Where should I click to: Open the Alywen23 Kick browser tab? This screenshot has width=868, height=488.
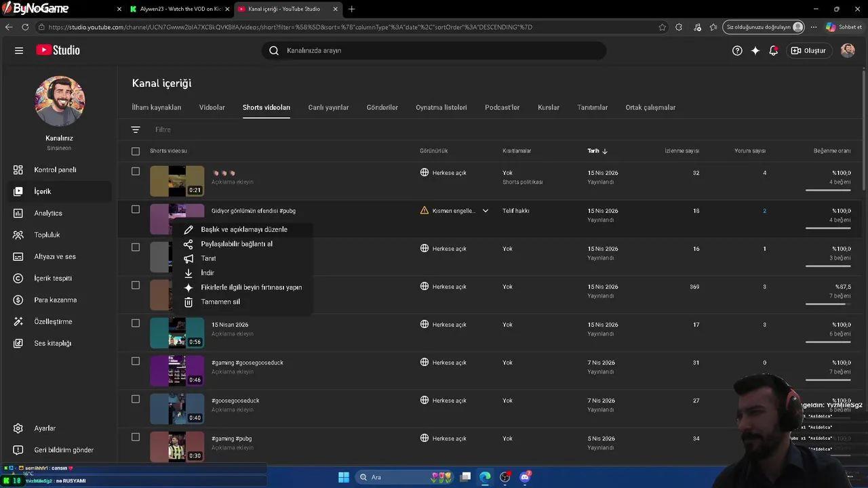click(179, 9)
